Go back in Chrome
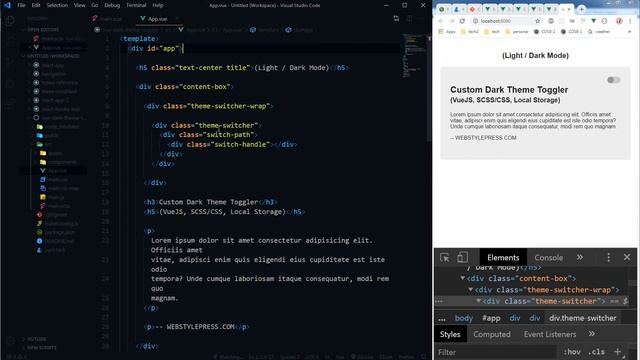The height and width of the screenshot is (360, 640). pos(441,21)
